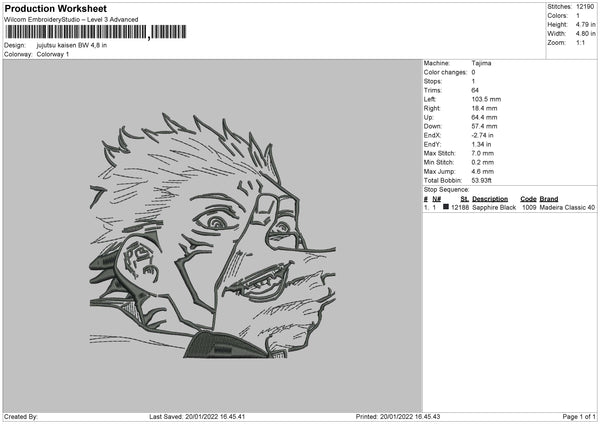This screenshot has width=600, height=424.
Task: Click the Min Stitch value 0.2 mm
Action: click(483, 162)
